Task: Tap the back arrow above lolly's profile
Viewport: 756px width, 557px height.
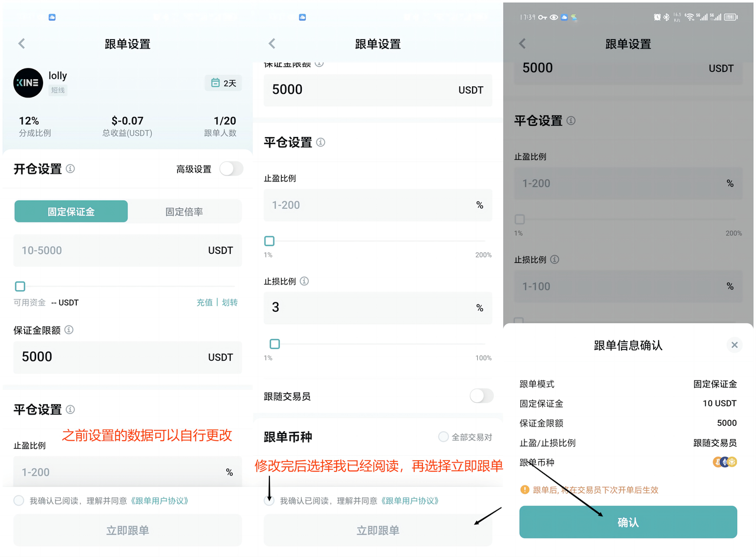Action: pos(22,44)
